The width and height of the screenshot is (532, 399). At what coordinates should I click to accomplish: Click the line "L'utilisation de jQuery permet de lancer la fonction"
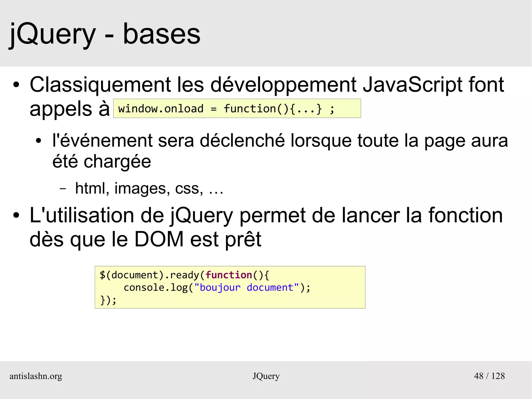(x=266, y=215)
